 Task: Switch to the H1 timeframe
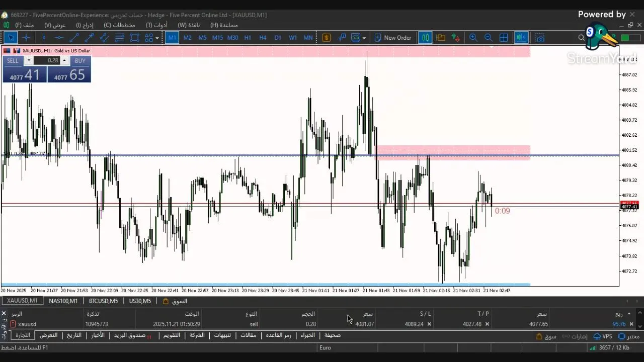[248, 38]
